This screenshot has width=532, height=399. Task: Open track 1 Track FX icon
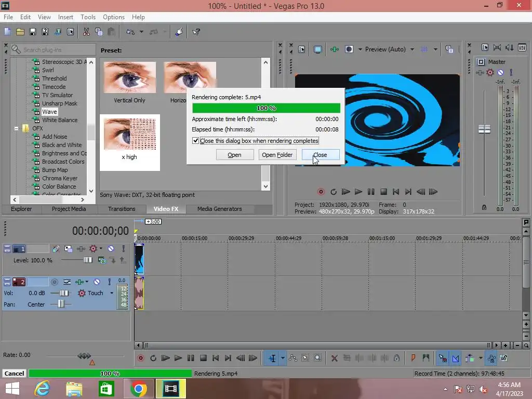coord(81,249)
